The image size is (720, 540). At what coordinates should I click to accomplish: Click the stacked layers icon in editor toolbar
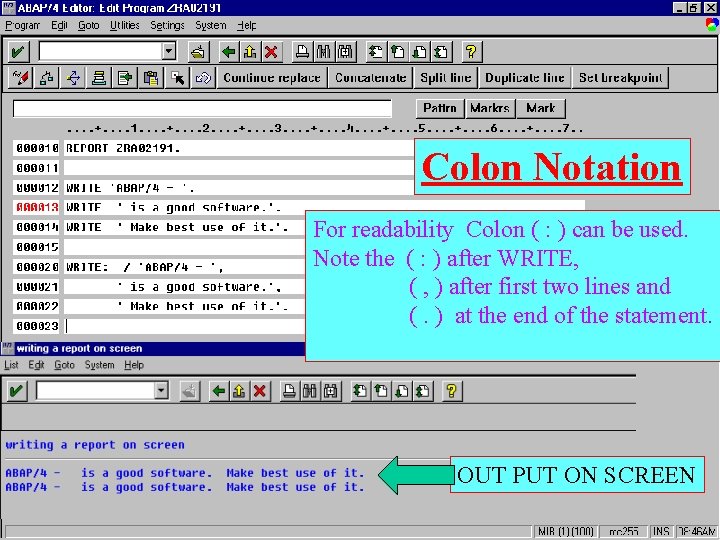point(98,78)
